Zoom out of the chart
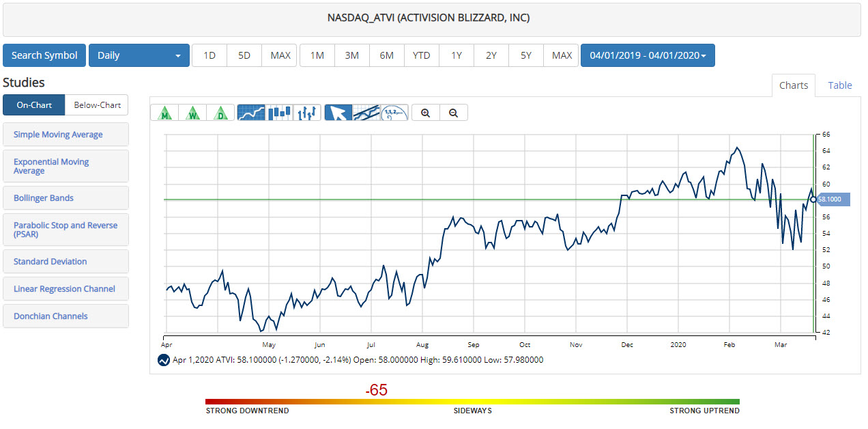 tap(454, 113)
